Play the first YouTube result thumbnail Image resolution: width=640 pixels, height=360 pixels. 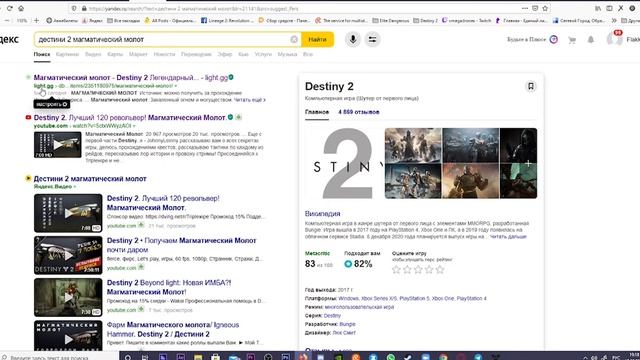(x=58, y=145)
